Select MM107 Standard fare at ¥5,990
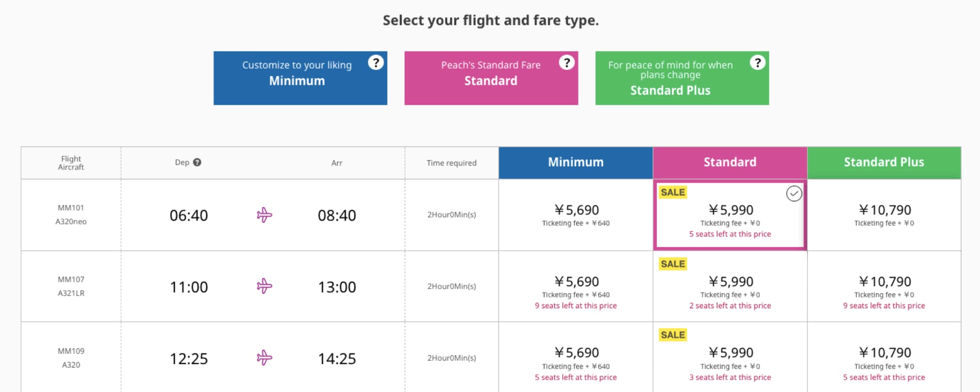This screenshot has height=392, width=980. [730, 287]
